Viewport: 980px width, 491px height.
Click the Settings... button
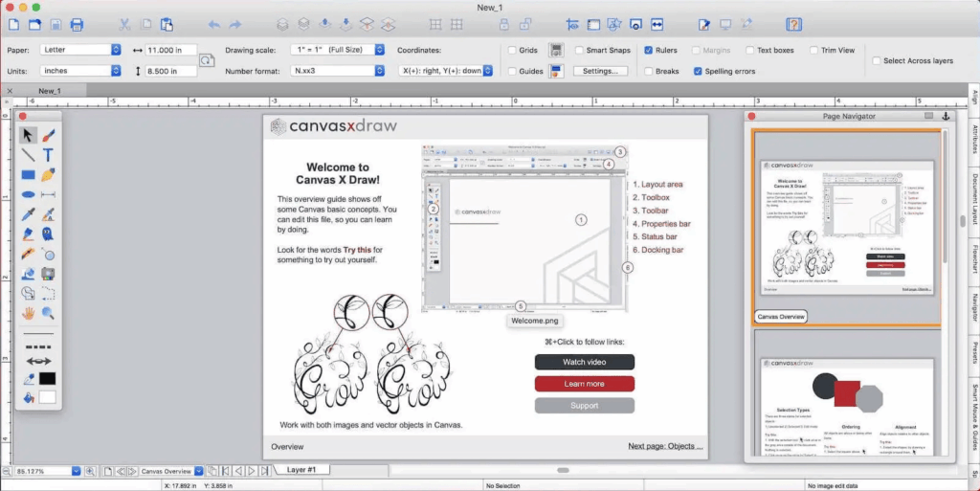pyautogui.click(x=600, y=71)
